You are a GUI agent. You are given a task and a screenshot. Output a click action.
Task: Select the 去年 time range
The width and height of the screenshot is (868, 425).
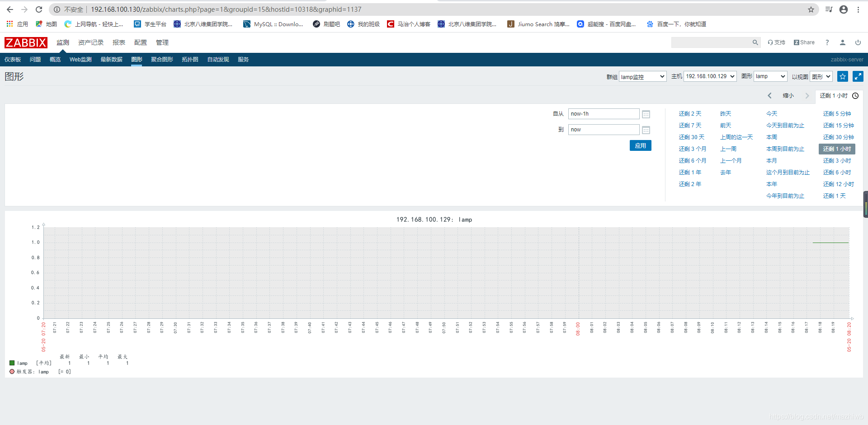coord(726,173)
